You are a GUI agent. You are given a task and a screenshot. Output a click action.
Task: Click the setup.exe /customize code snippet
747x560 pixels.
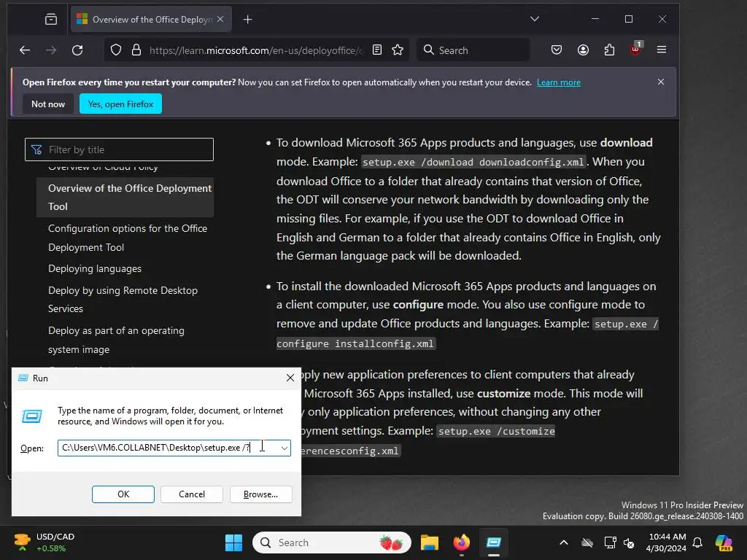pyautogui.click(x=496, y=431)
